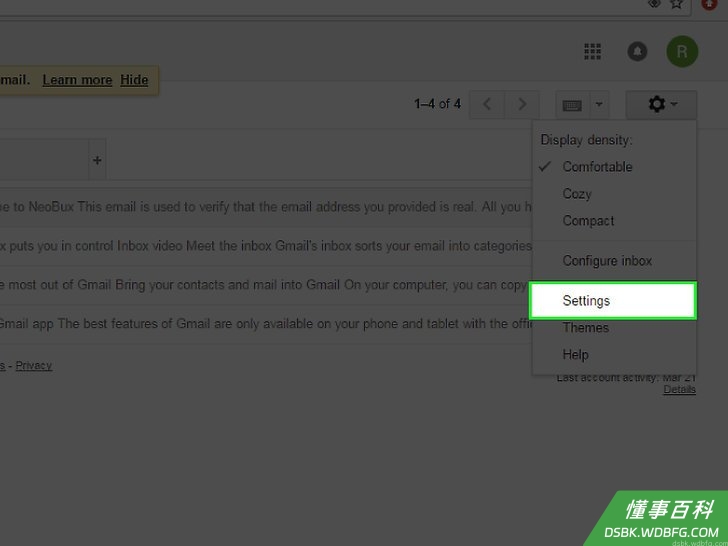Open Settings from the gear menu
Viewport: 728px width, 546px height.
tap(613, 301)
